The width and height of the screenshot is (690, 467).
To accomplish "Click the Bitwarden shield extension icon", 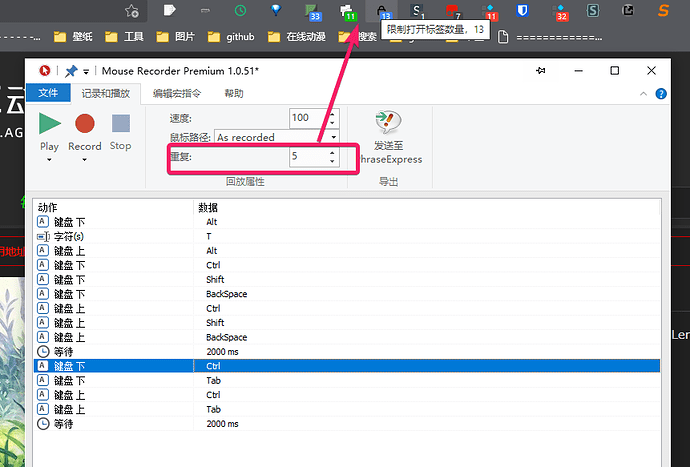I will pyautogui.click(x=522, y=11).
